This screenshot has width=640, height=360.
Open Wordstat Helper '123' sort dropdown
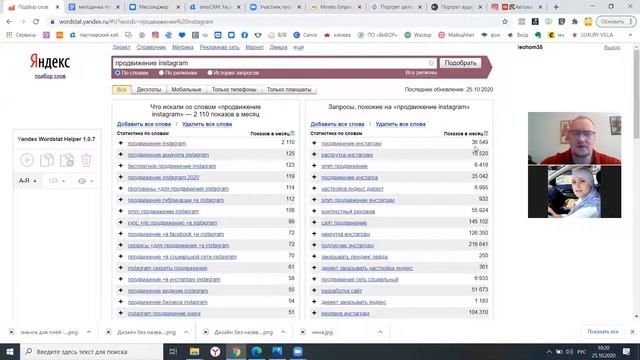click(56, 181)
